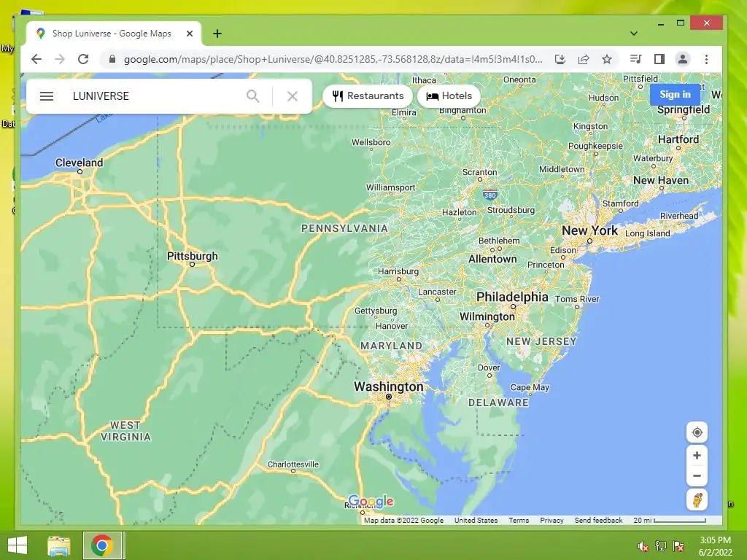Screen dimensions: 747x560
Task: Click the LUNIVERSE search input field
Action: [x=155, y=96]
